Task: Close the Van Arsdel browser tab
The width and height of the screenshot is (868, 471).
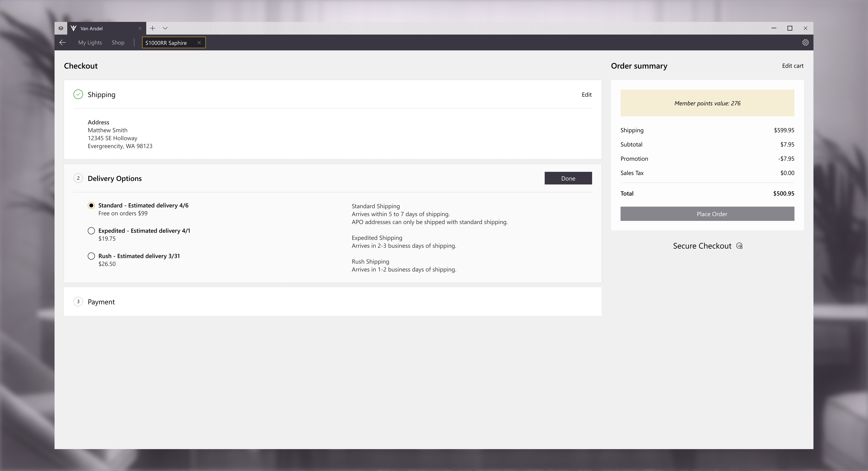Action: (140, 28)
